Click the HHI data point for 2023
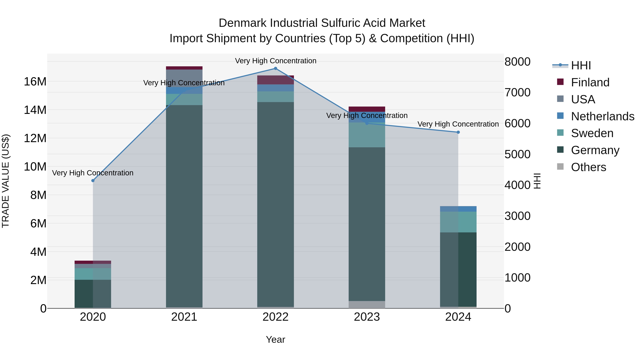 pos(367,123)
